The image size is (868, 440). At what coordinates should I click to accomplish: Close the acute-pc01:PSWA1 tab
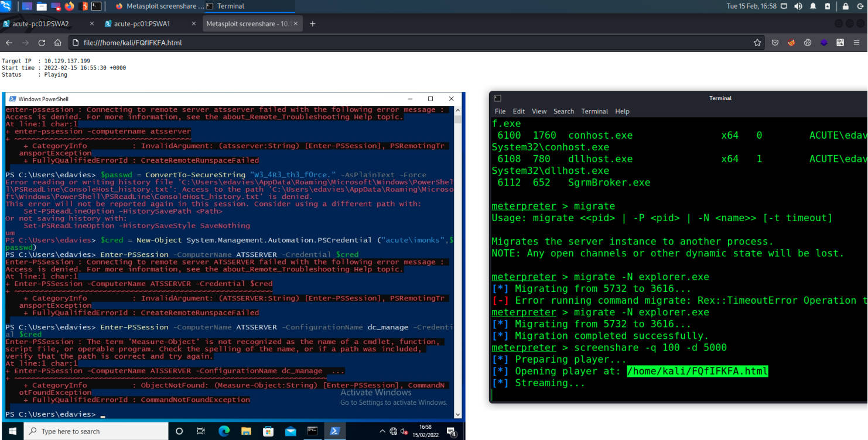click(x=193, y=24)
